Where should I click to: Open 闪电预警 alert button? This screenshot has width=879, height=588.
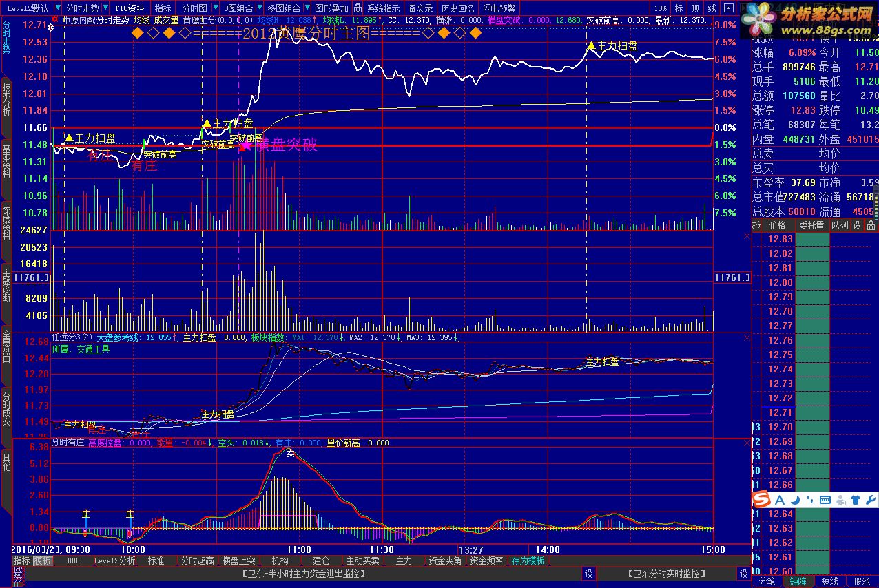click(x=499, y=8)
